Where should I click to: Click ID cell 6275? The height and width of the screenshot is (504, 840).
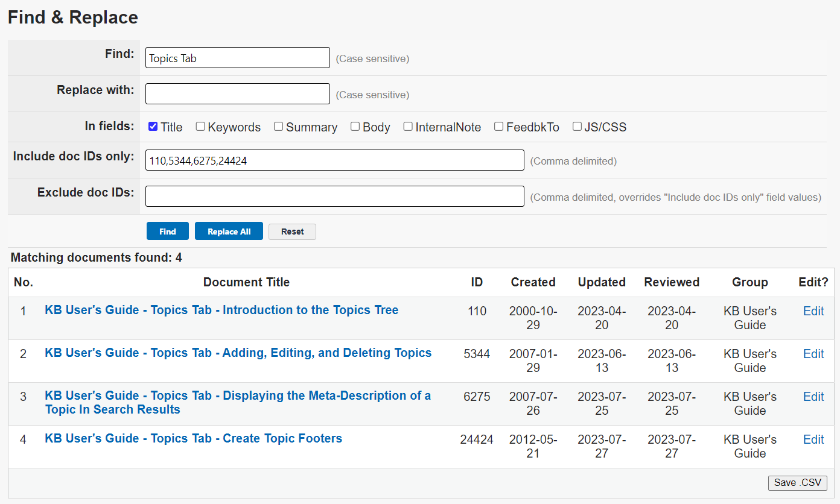click(477, 397)
